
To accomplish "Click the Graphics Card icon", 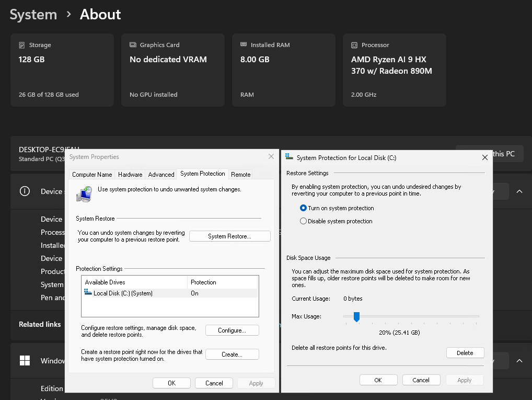I will [133, 45].
